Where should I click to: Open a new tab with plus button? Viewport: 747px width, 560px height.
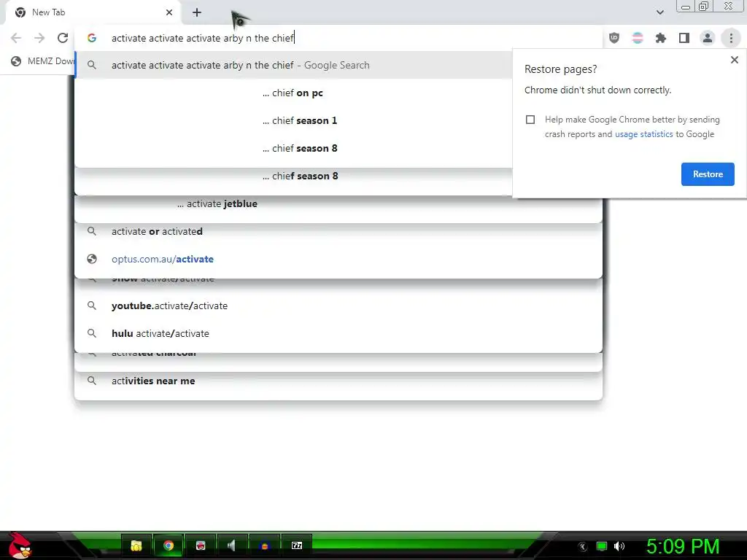point(197,12)
